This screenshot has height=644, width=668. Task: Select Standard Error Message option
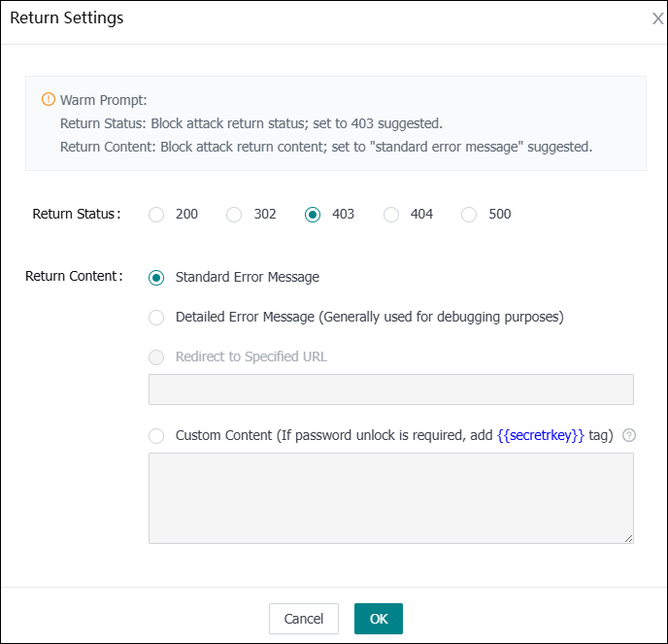pyautogui.click(x=156, y=277)
